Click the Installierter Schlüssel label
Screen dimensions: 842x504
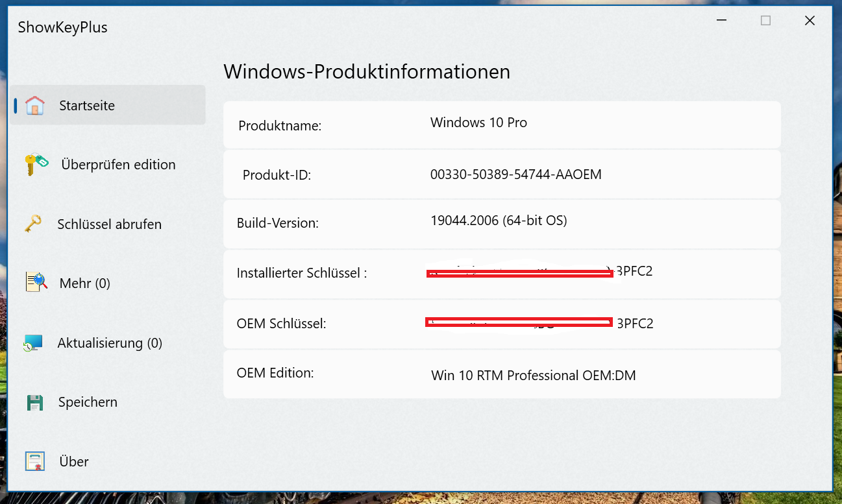[x=302, y=273]
